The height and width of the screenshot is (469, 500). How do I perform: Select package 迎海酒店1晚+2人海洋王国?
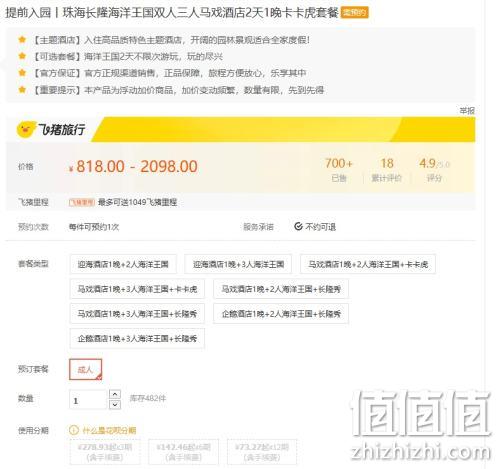pos(123,264)
